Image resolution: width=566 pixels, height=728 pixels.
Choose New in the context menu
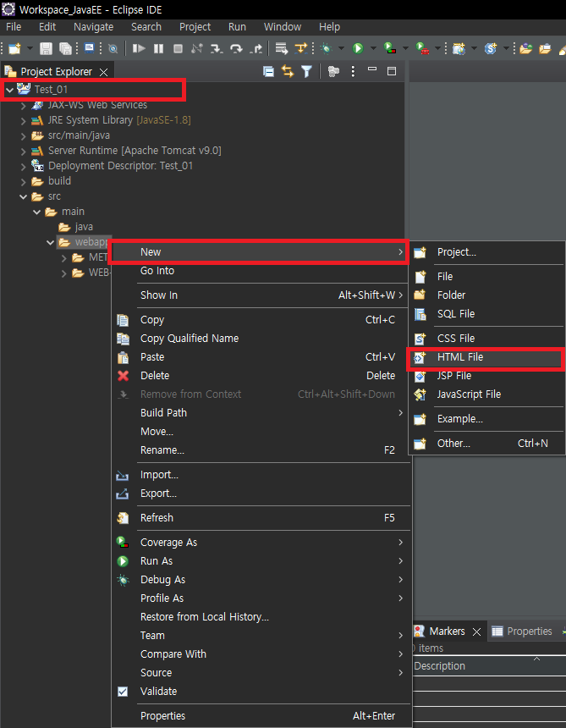[x=258, y=252]
